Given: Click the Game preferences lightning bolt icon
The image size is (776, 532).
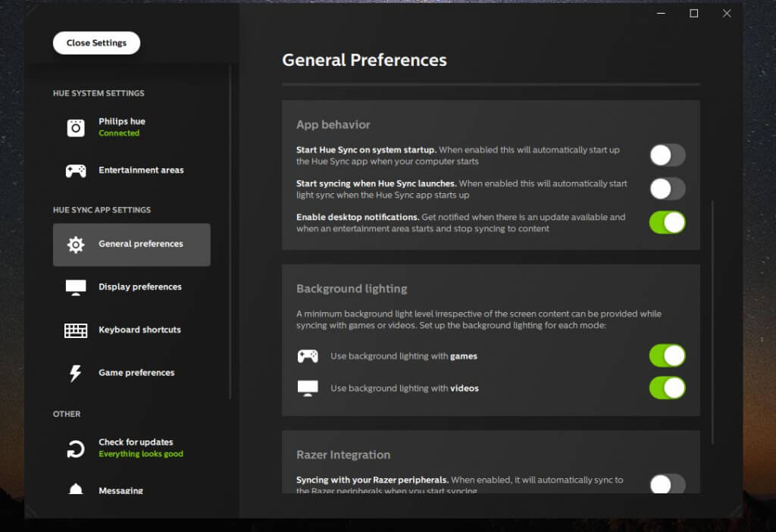Looking at the screenshot, I should pyautogui.click(x=76, y=373).
